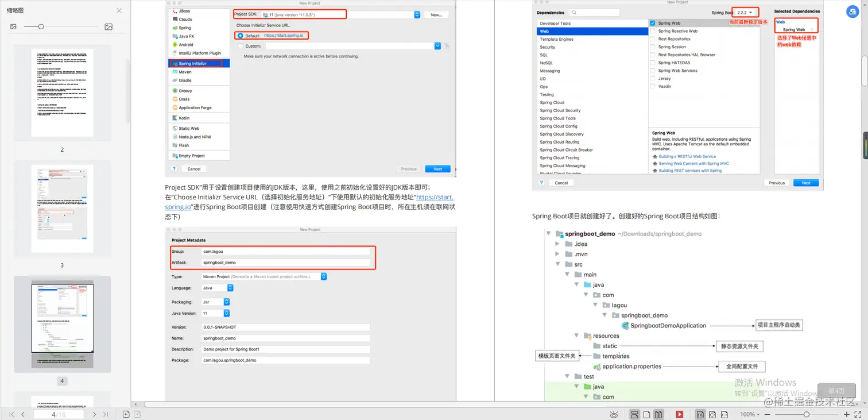The image size is (868, 420).
Task: Click the large thumbnail size icon
Action: coord(108,27)
